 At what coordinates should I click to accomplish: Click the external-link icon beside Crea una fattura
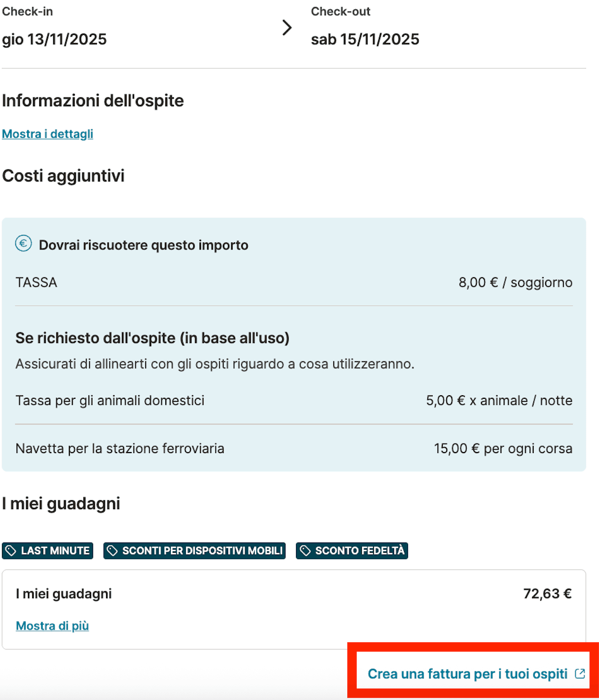point(580,674)
